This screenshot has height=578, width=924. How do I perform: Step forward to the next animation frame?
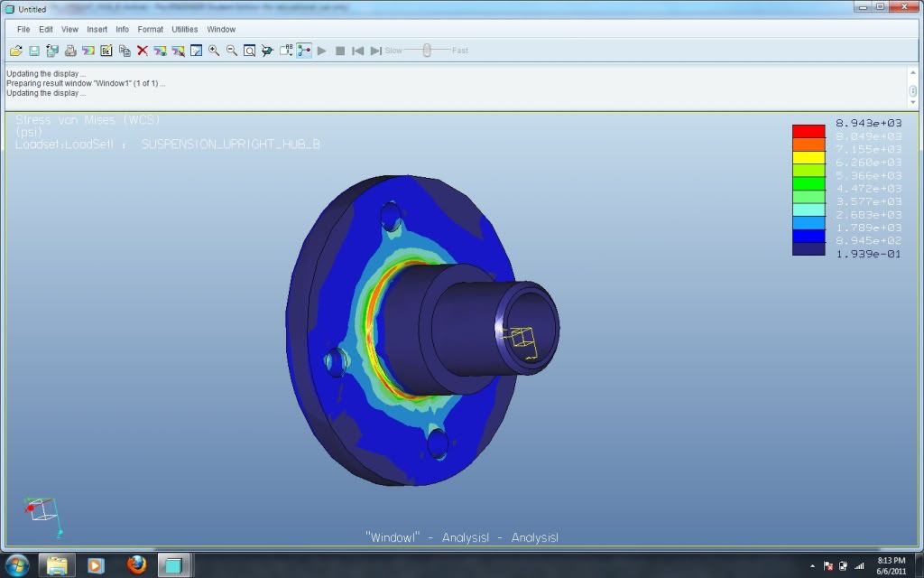pos(376,51)
